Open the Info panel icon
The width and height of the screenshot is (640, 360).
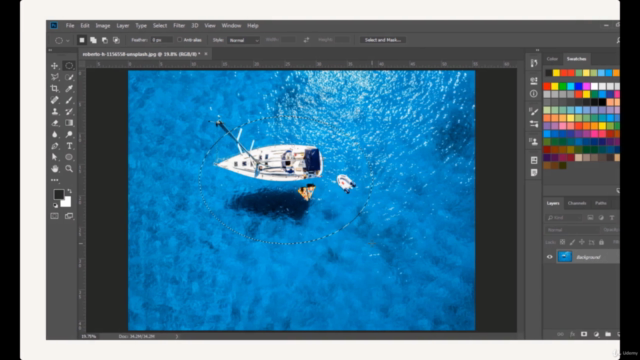point(533,93)
